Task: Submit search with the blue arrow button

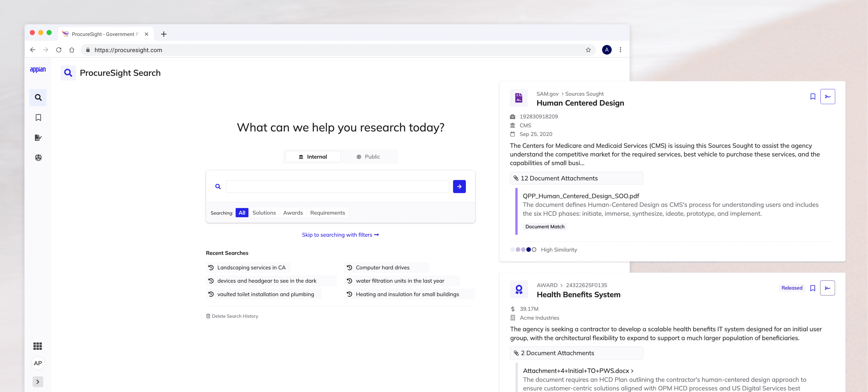Action: coord(459,186)
